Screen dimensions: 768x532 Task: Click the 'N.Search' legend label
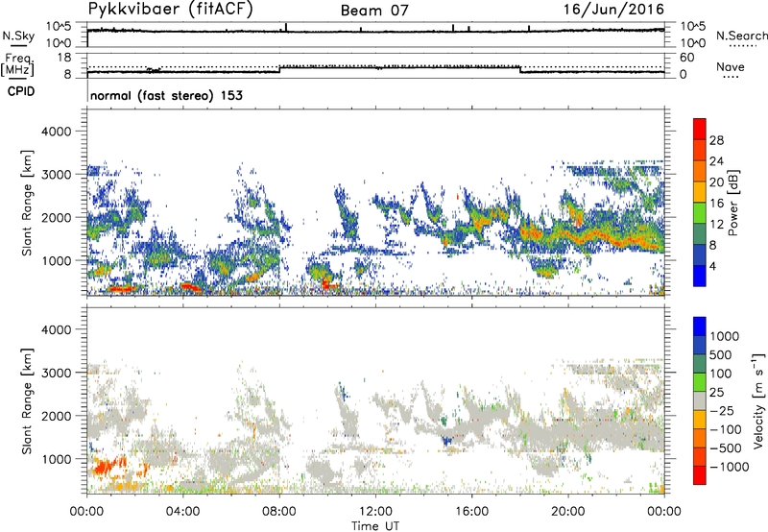coord(741,36)
